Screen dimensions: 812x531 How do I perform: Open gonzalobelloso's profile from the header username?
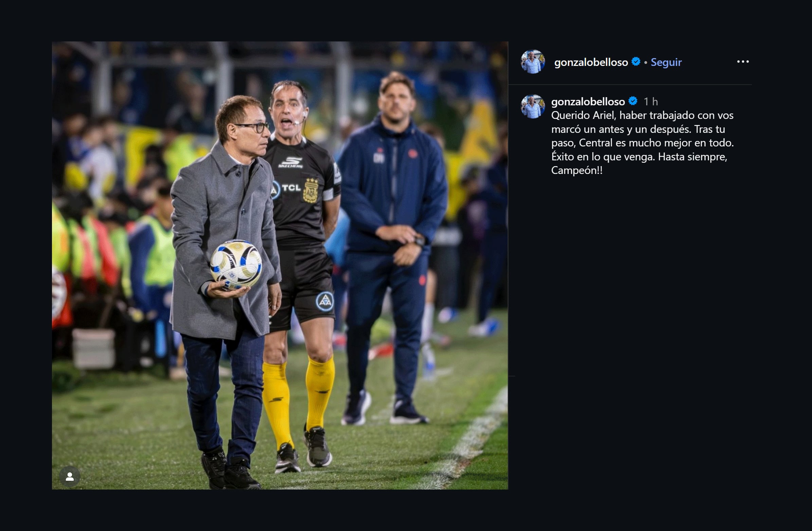[591, 62]
